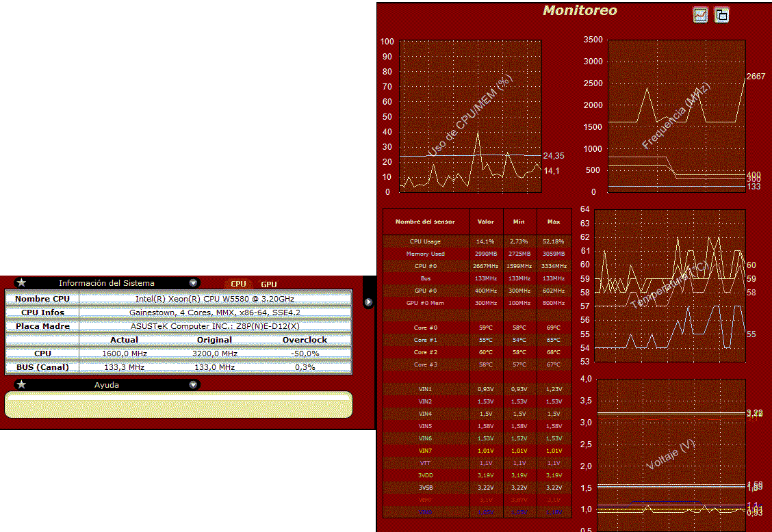Select the 'Max' column header

(x=554, y=222)
